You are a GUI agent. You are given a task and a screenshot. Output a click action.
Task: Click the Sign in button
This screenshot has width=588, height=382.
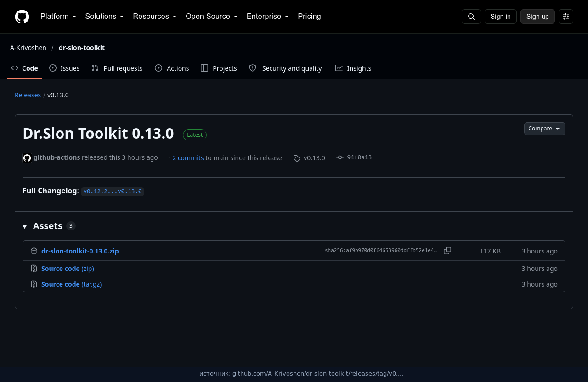point(501,17)
